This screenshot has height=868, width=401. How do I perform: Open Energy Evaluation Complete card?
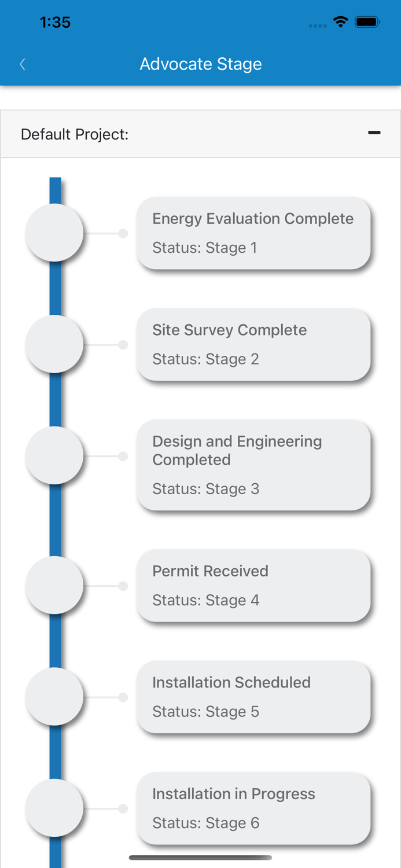pyautogui.click(x=253, y=233)
